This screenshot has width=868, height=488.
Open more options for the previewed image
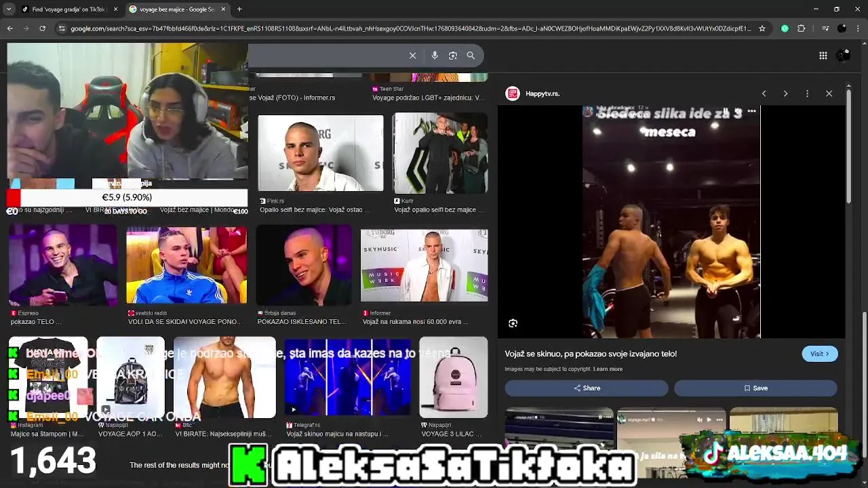click(x=807, y=94)
